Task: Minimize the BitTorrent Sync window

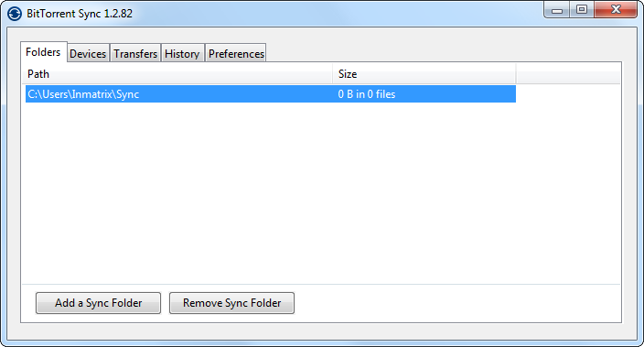Action: (557, 10)
